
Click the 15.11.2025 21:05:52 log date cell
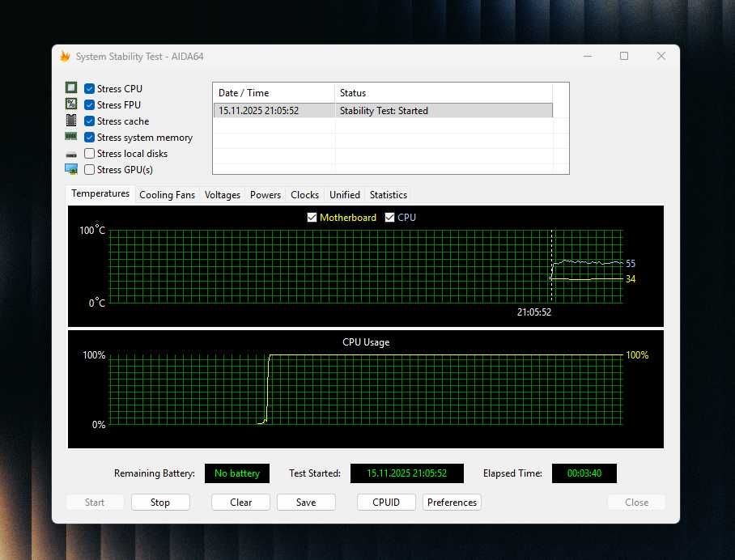pos(258,111)
